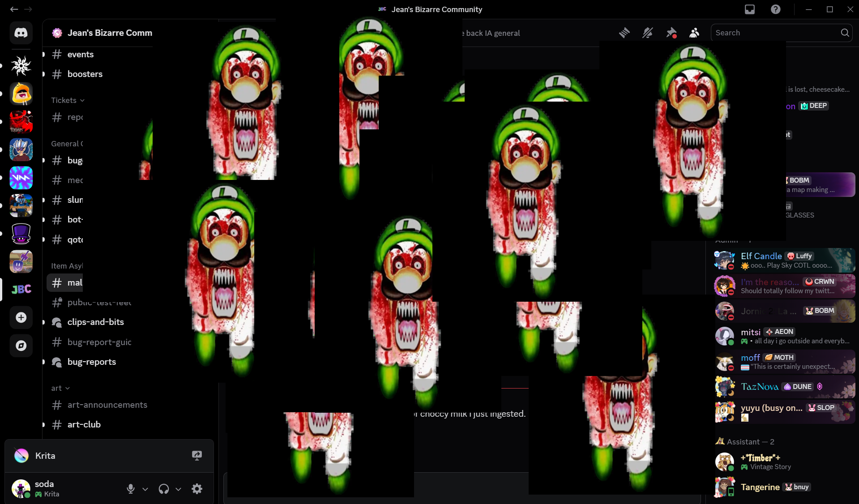Click the MOTH tag next to moff

pos(779,357)
